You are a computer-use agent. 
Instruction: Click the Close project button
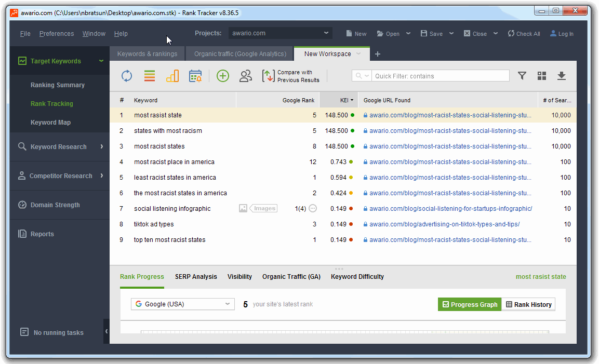coord(475,34)
